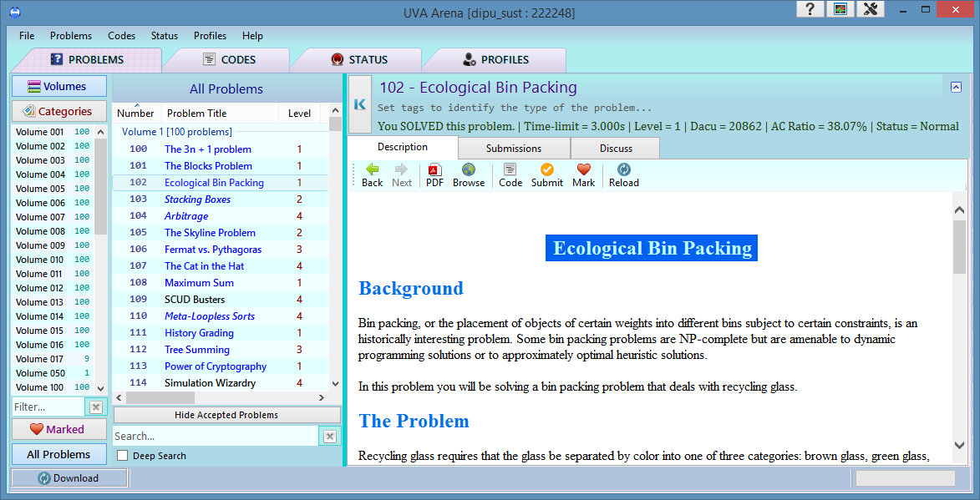Screen dimensions: 980x500
Task: Select problem Power of Cryptography
Action: tap(221, 366)
